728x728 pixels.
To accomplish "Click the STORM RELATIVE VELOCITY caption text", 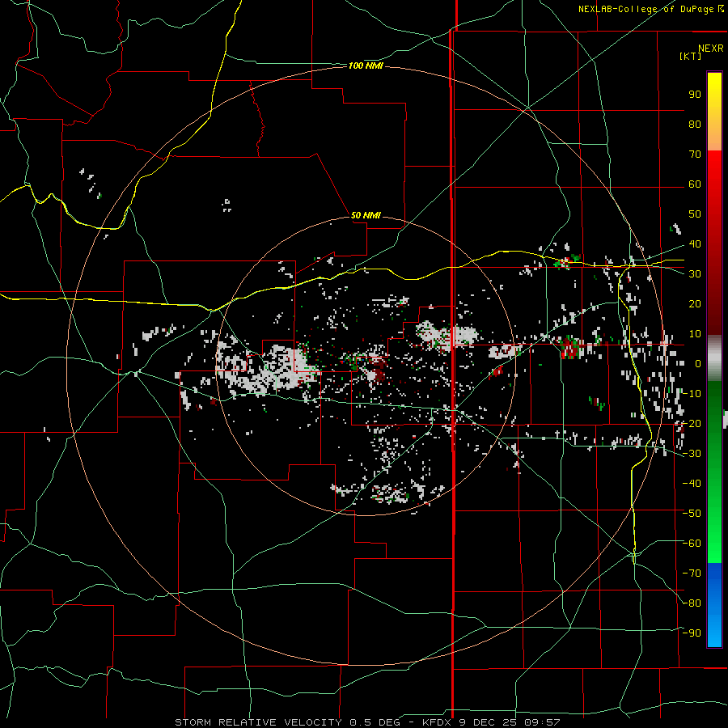I will point(259,722).
